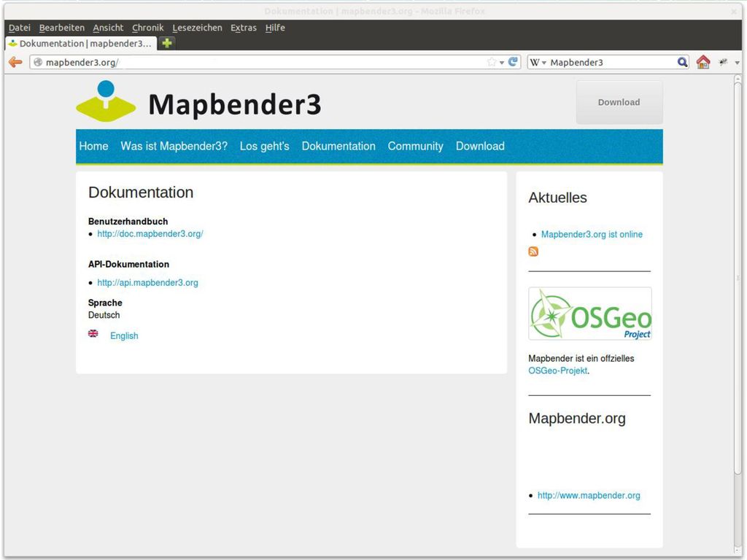Image resolution: width=747 pixels, height=560 pixels.
Task: Open the 'Mapbender3.org ist online' news link
Action: coord(592,234)
